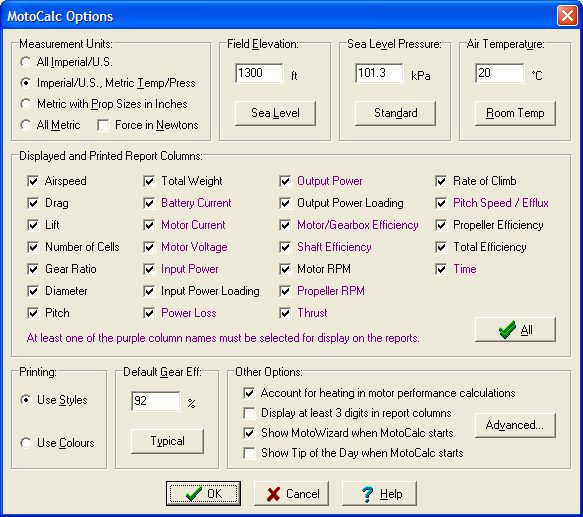Viewport: 583px width, 517px height.
Task: Enable Force in Newtons checkbox
Action: (x=103, y=125)
